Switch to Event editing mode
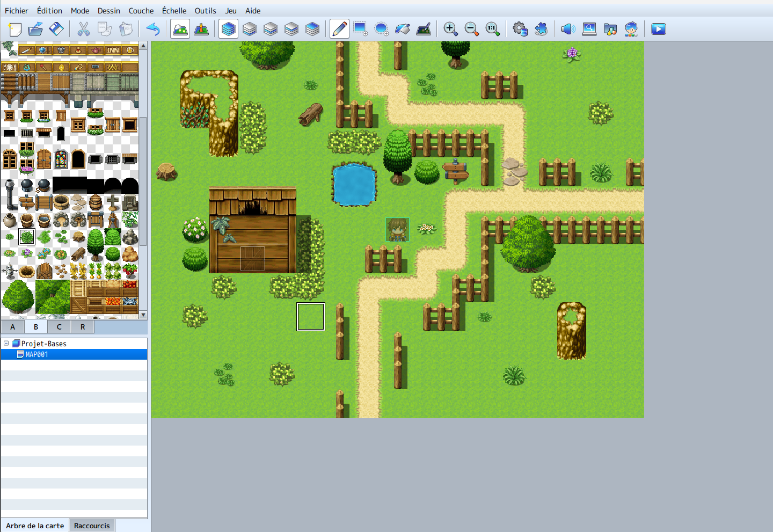Screen dimensions: 773x532 coord(201,29)
